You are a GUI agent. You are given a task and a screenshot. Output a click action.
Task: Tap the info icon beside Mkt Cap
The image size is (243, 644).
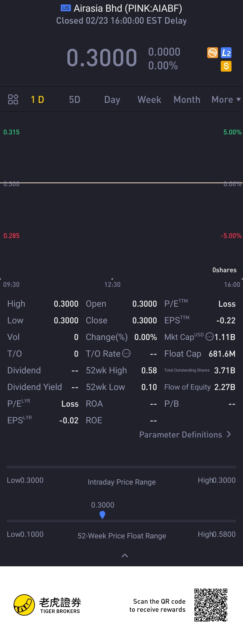[209, 337]
